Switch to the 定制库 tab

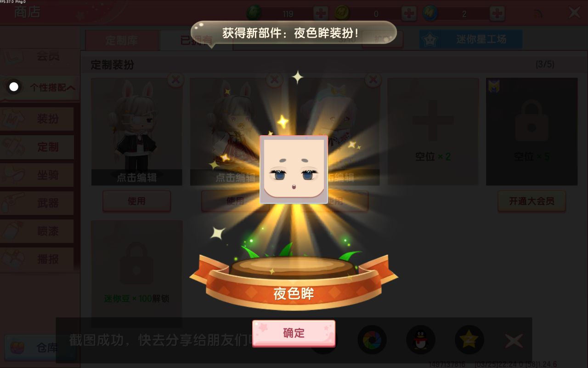tap(122, 40)
